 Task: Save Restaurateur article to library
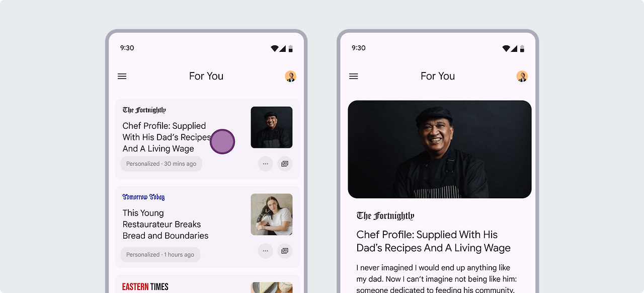click(x=285, y=251)
